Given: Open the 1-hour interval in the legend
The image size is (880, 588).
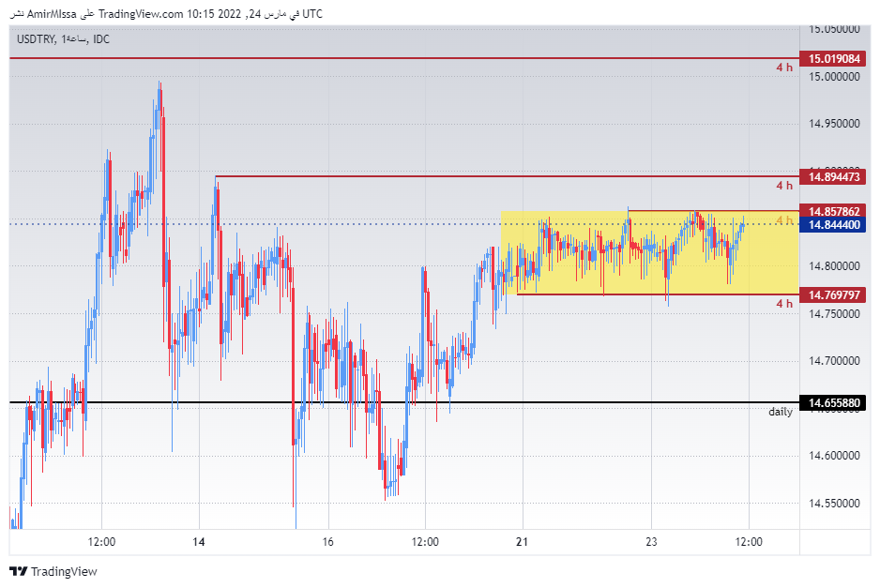Looking at the screenshot, I should point(75,39).
